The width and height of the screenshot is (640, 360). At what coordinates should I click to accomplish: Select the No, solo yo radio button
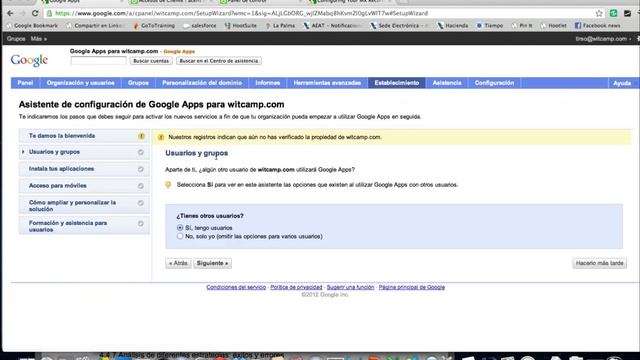click(180, 236)
